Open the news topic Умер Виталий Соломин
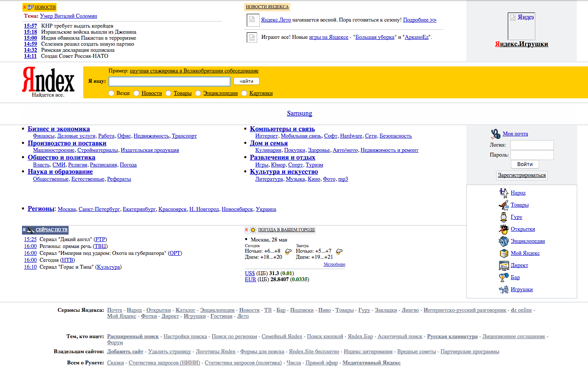Screen dimensions: 588x367 [x=69, y=16]
